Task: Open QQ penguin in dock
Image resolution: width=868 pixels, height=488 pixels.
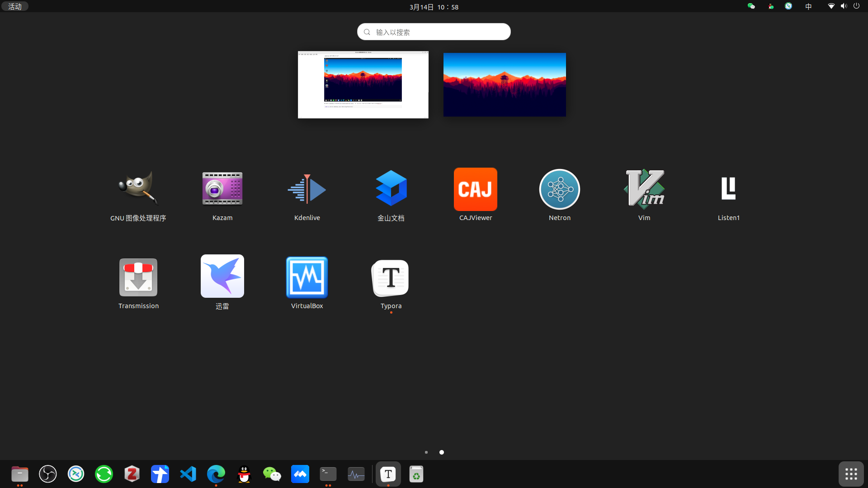Action: point(244,474)
